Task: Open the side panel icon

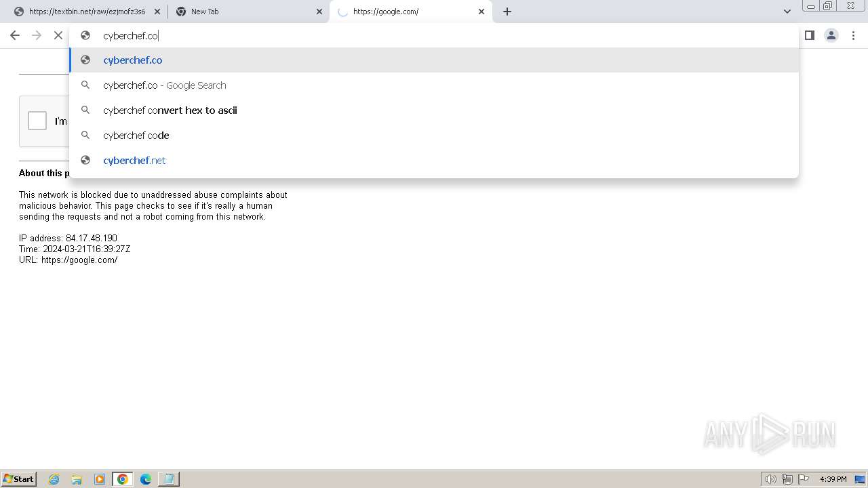Action: 809,35
